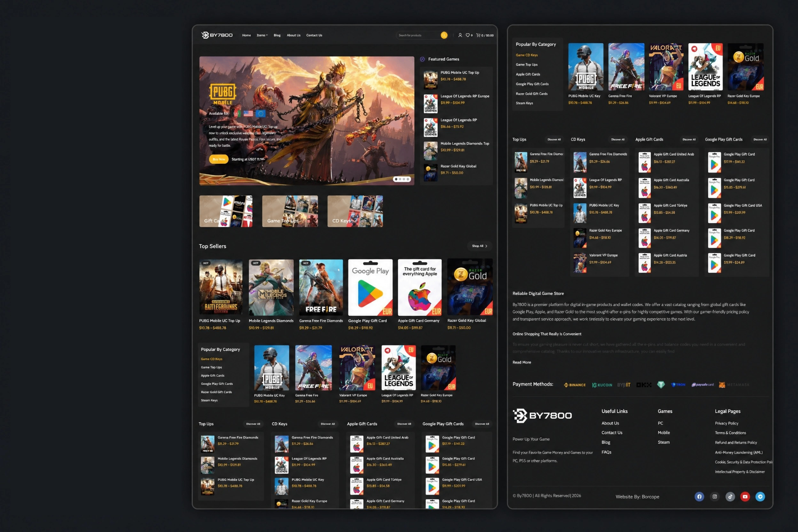
Task: Click the Binance payment logo
Action: tap(575, 385)
